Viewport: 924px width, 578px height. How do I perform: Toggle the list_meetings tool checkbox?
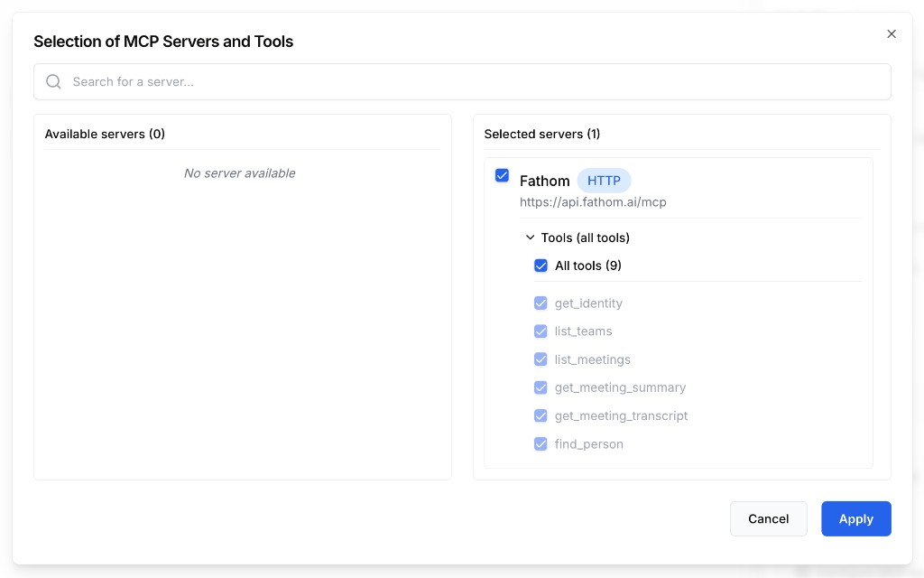(x=541, y=359)
